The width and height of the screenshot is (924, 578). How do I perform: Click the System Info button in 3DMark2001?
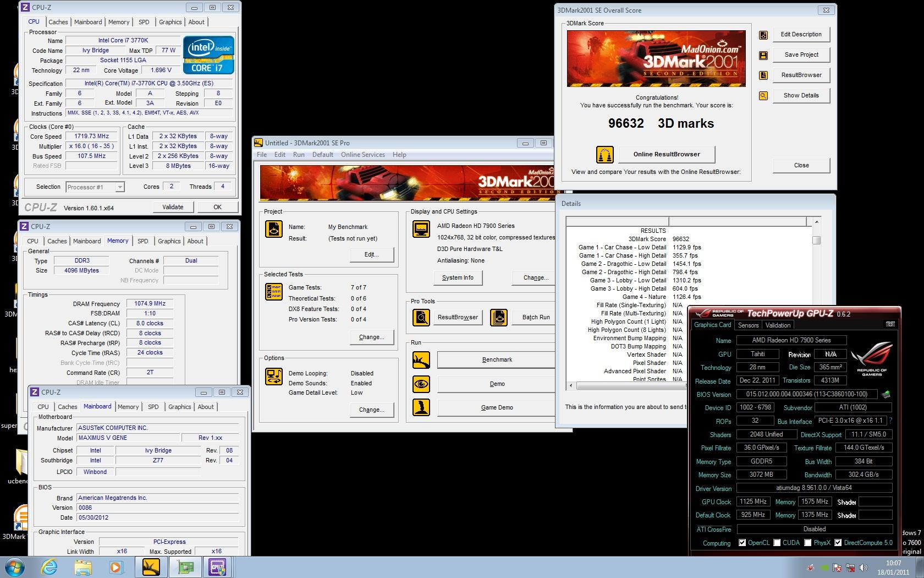pyautogui.click(x=458, y=277)
